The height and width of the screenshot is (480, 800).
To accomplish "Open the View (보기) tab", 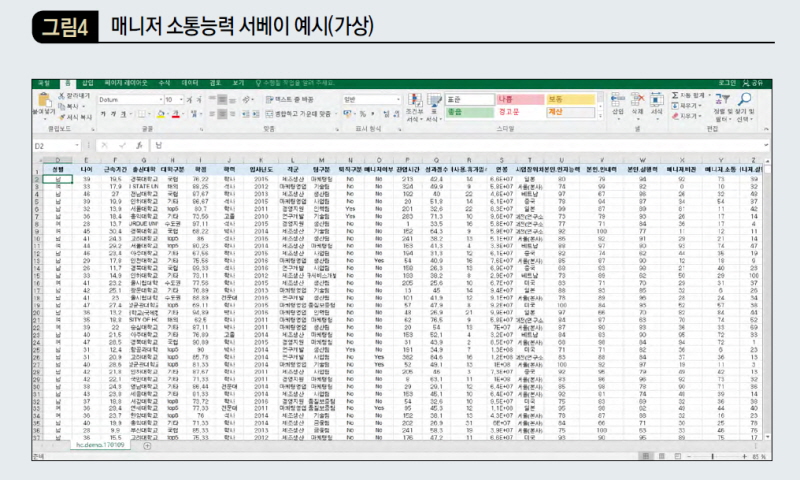I will pyautogui.click(x=238, y=83).
